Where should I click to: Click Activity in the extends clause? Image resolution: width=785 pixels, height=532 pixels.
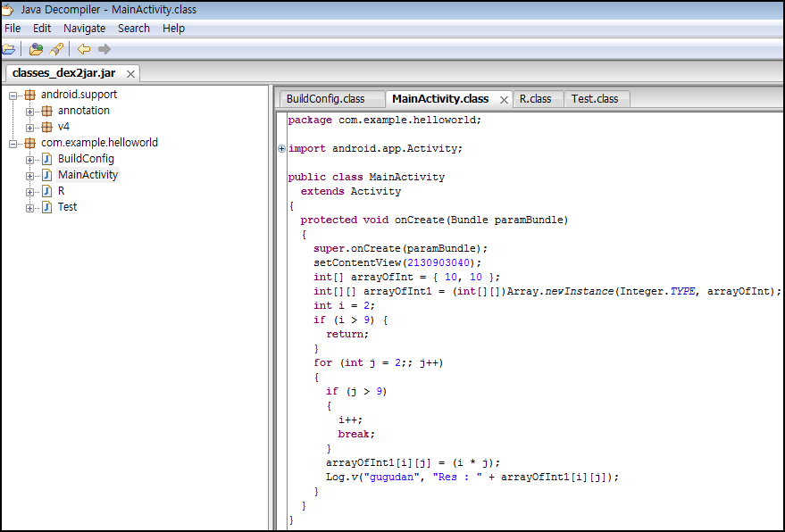tap(375, 191)
